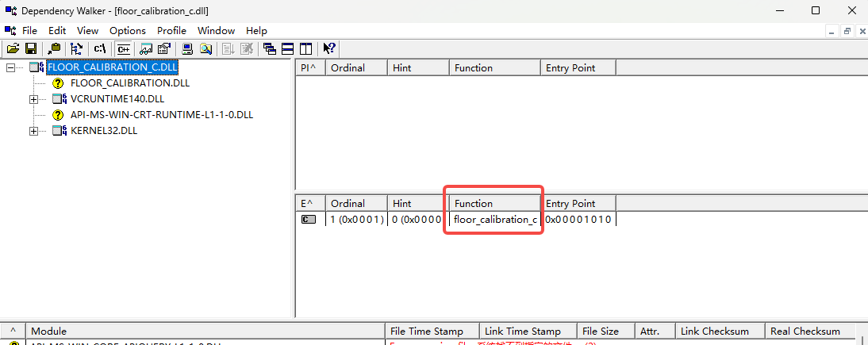Expand the KERNEL32.DLL tree node
Screen dimensions: 868x345
[x=34, y=131]
